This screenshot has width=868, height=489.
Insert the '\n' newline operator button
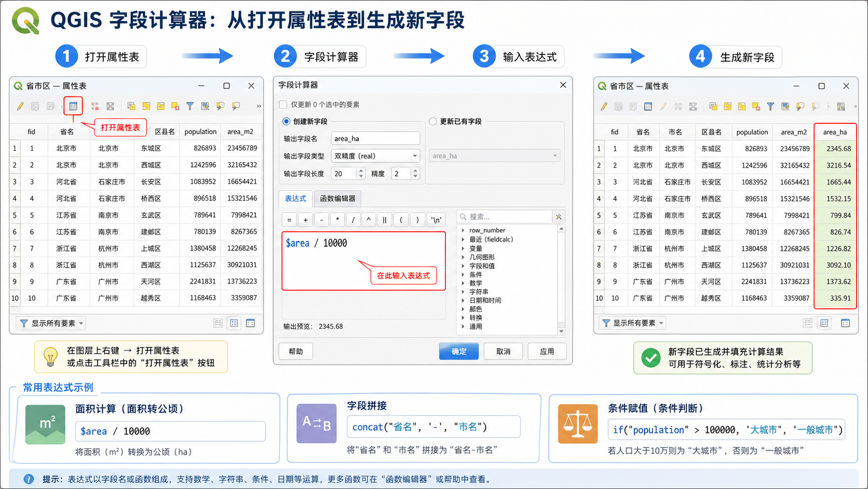click(x=437, y=220)
